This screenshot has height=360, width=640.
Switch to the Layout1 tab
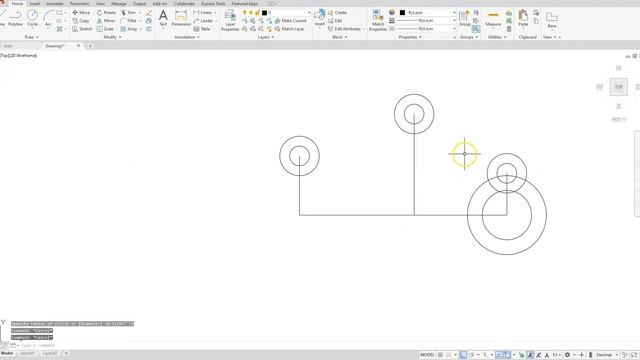click(x=27, y=353)
